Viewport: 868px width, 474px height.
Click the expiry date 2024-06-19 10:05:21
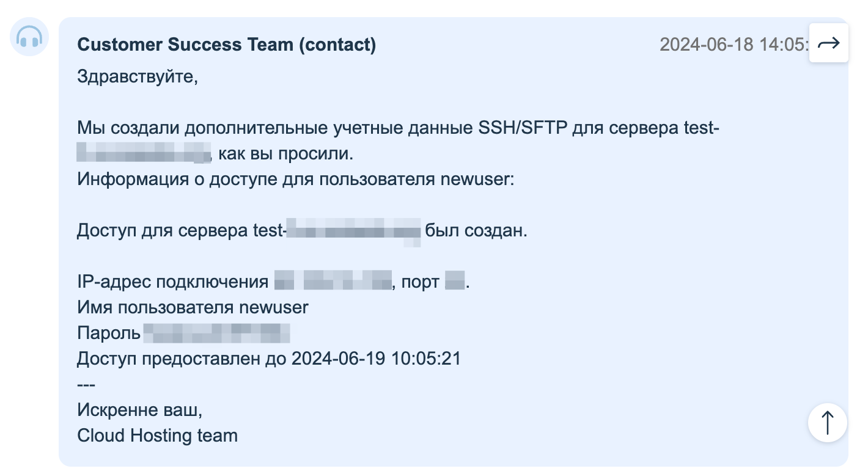point(376,359)
